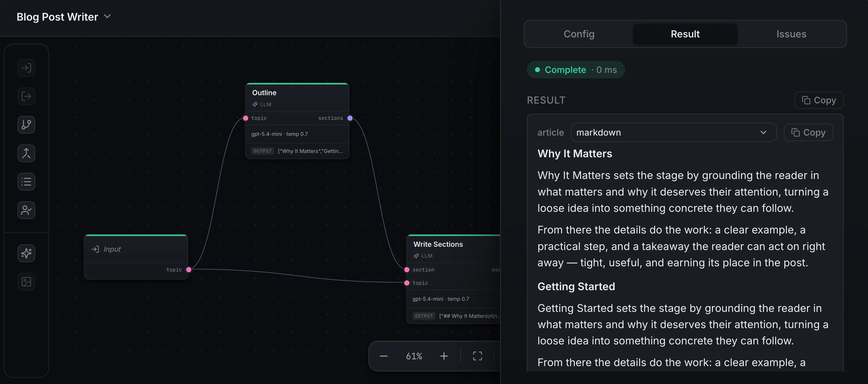Add an output node from sidebar

26,96
